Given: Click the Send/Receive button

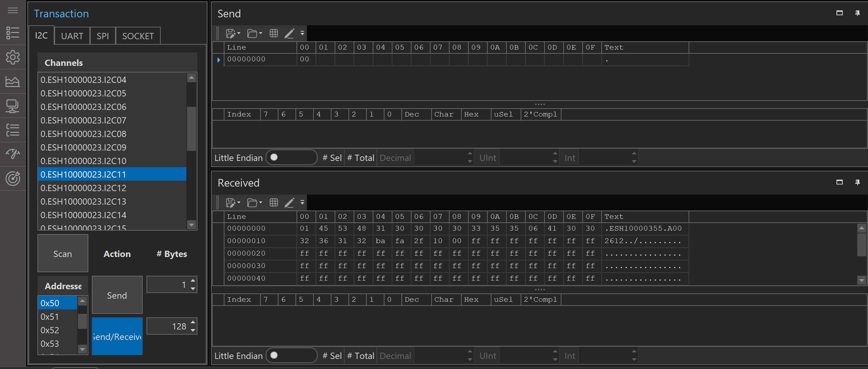Looking at the screenshot, I should pyautogui.click(x=117, y=336).
